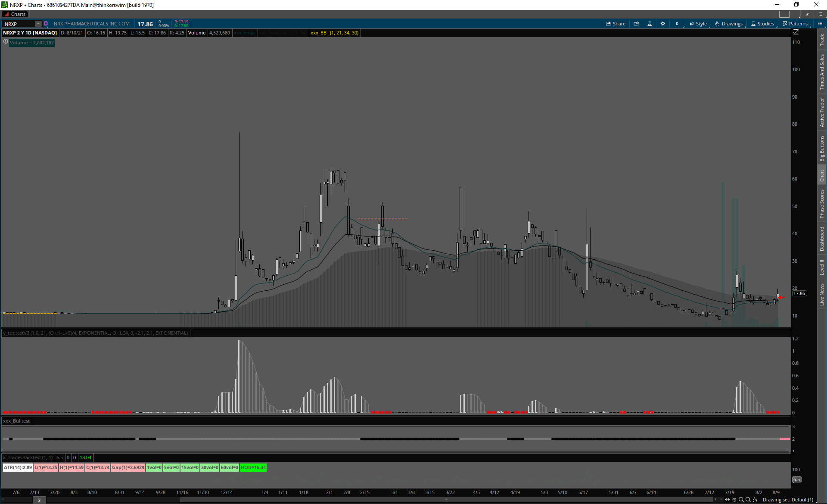
Task: Click the horizontal chart scrollbar
Action: click(x=446, y=500)
